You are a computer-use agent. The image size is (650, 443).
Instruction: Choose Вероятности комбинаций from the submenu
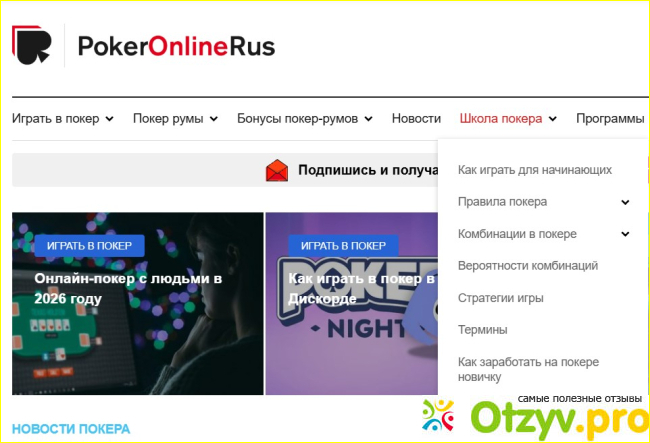[528, 266]
